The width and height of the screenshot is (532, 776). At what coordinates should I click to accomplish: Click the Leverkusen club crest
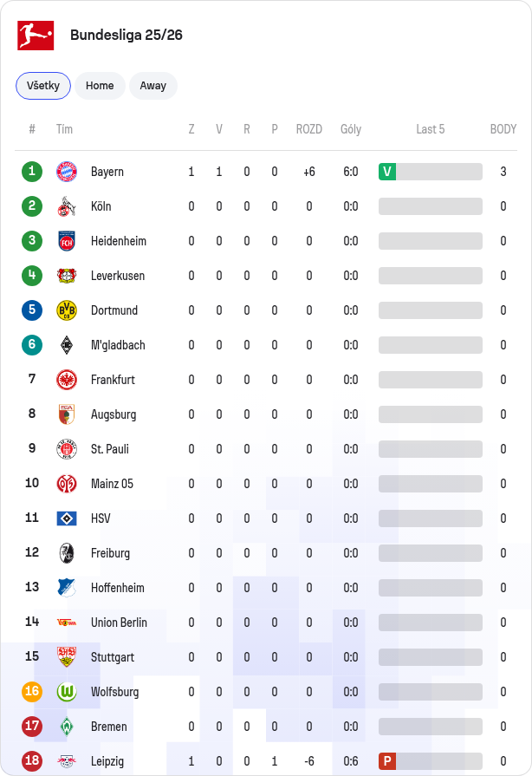pos(67,276)
